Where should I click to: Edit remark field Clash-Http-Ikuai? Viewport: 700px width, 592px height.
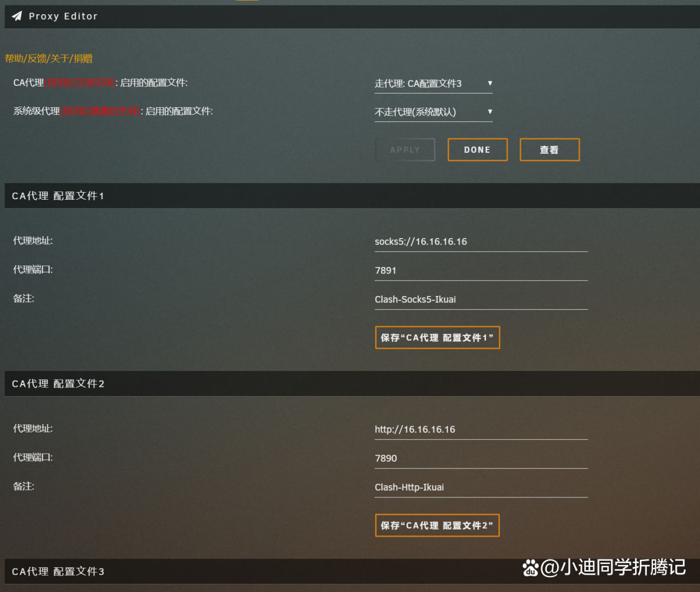point(481,487)
